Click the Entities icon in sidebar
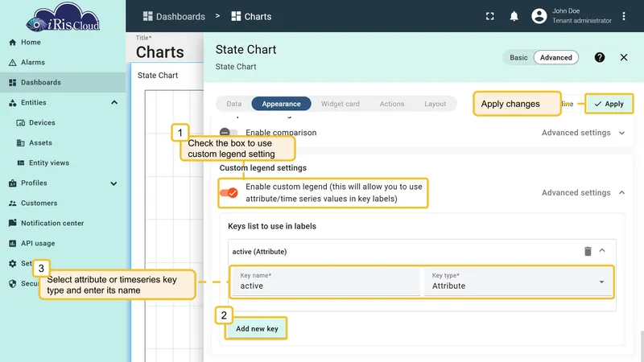Screen dimensions: 644x362 (x=13, y=103)
